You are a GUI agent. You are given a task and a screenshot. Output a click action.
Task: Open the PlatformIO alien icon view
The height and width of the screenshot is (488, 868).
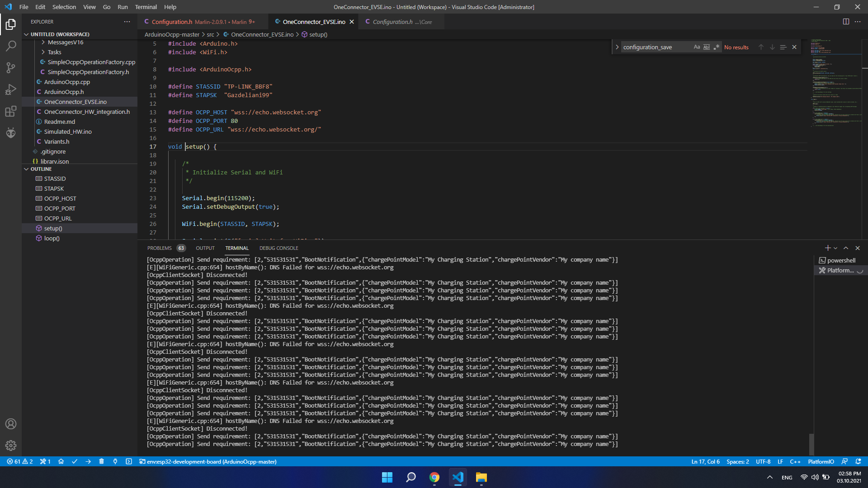[11, 133]
